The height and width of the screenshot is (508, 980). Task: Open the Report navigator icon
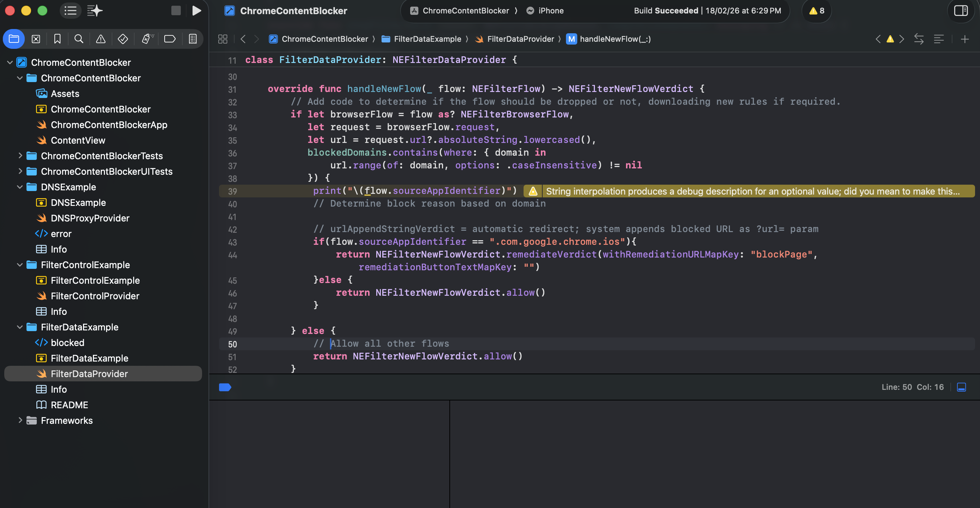coord(193,39)
